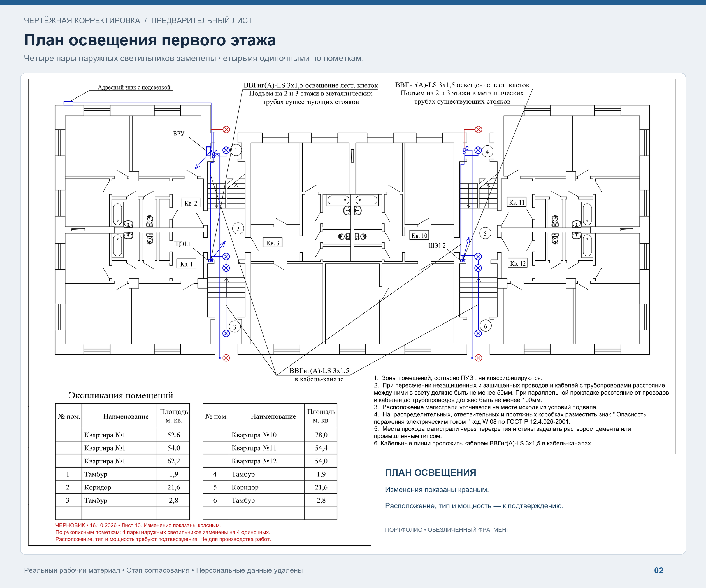Click the ЩЭ1.1 panel label

point(182,244)
